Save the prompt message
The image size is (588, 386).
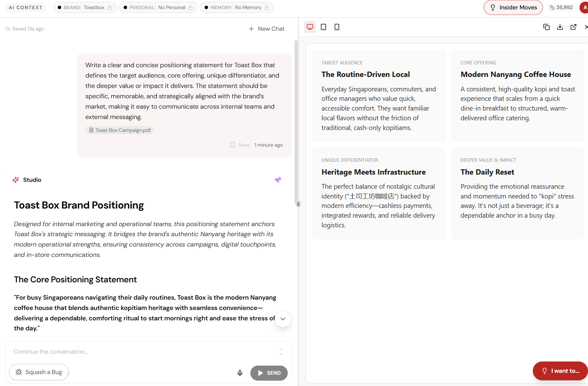pos(239,145)
